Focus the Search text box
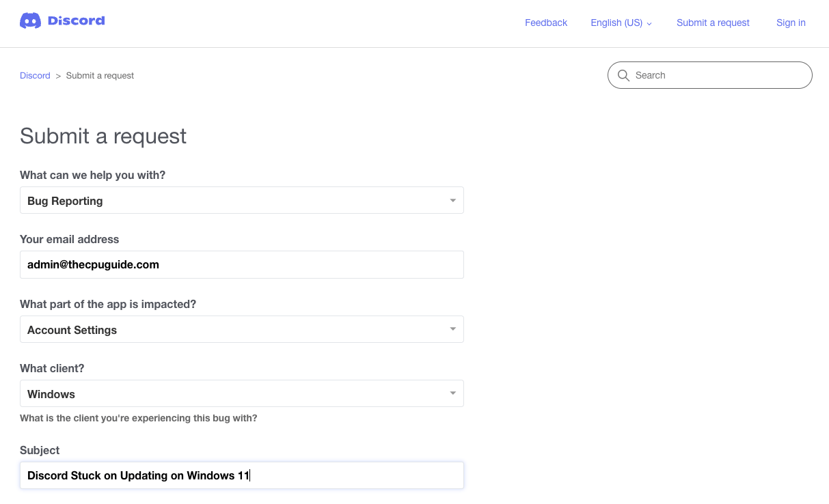Image resolution: width=829 pixels, height=504 pixels. click(718, 75)
